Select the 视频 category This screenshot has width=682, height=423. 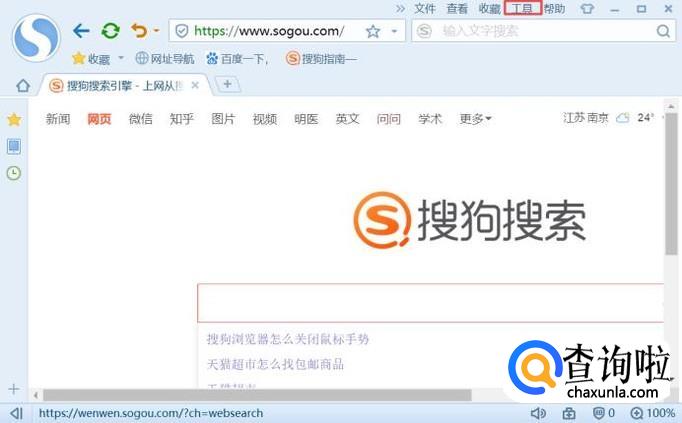click(x=265, y=119)
